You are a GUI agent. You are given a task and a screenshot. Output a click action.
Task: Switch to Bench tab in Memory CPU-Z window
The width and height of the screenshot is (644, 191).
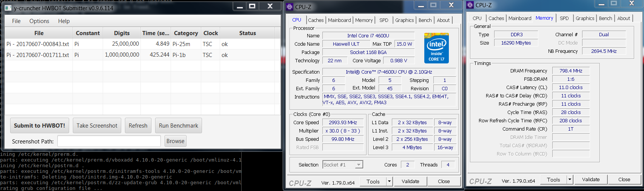click(605, 18)
